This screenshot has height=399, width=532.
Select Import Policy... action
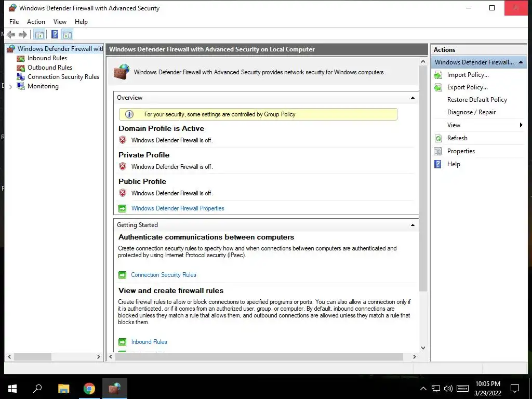(x=468, y=75)
